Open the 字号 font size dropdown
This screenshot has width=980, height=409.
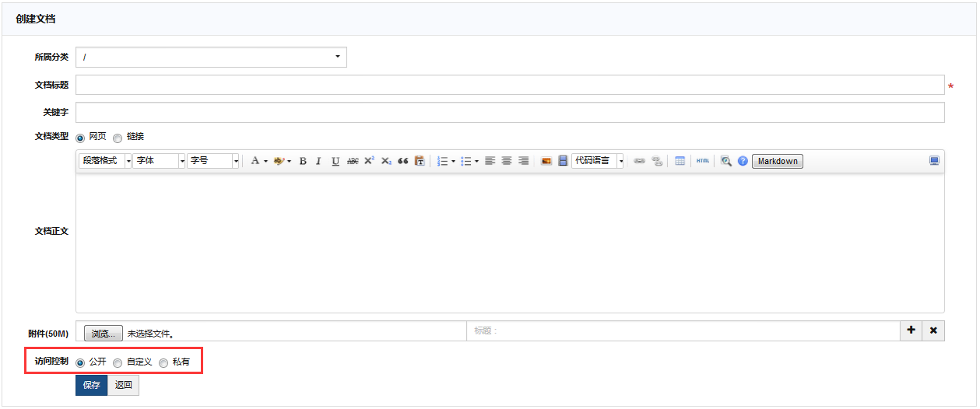[x=213, y=161]
